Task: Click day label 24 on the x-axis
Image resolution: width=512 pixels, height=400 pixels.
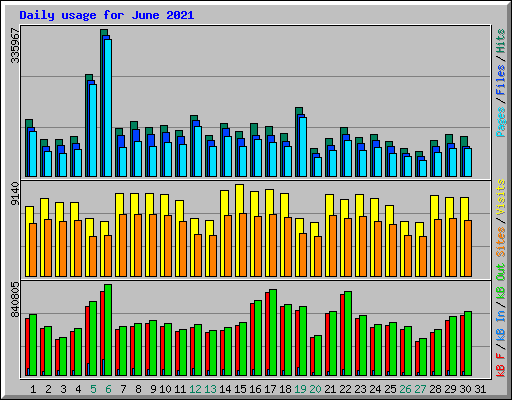Action: pos(375,389)
